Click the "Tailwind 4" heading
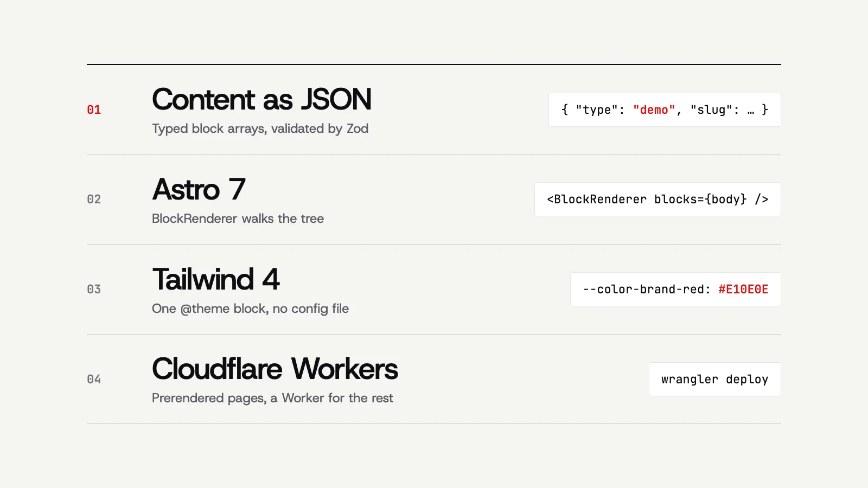This screenshot has width=868, height=488. tap(216, 280)
